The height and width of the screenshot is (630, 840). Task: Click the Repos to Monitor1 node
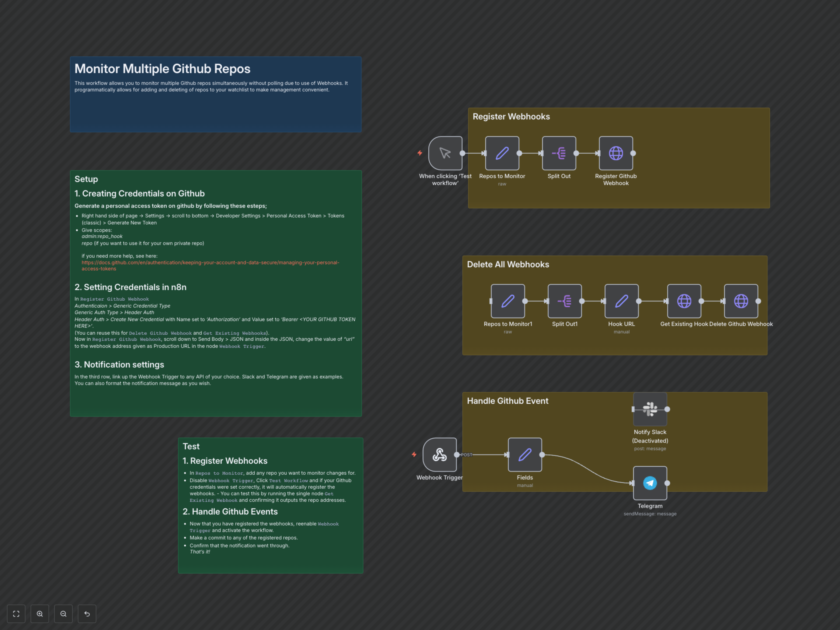508,301
